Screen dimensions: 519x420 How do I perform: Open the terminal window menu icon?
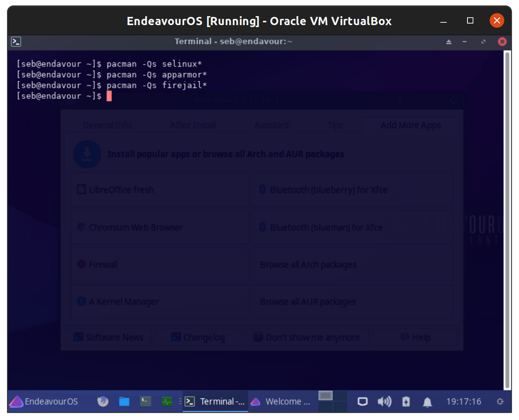coord(16,41)
